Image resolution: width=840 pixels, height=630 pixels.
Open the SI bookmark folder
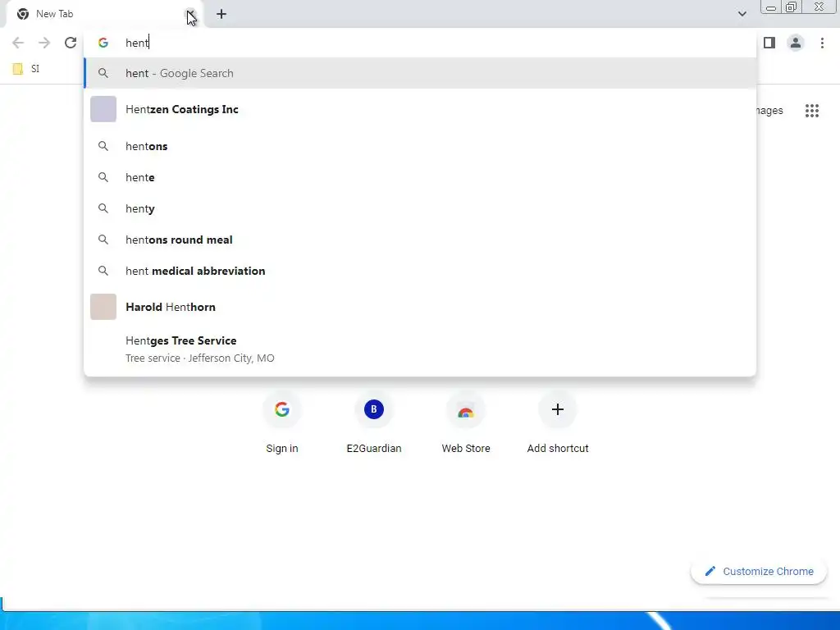pyautogui.click(x=25, y=69)
